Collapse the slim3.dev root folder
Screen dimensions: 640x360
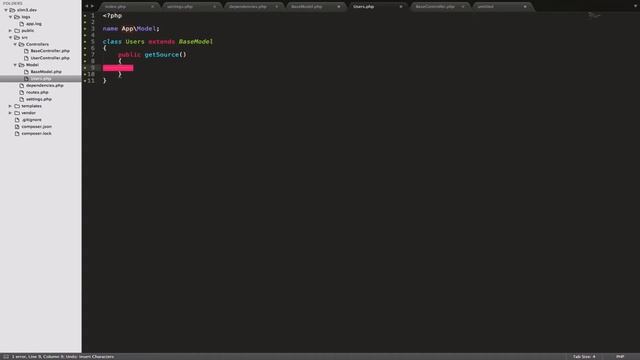tap(6, 10)
